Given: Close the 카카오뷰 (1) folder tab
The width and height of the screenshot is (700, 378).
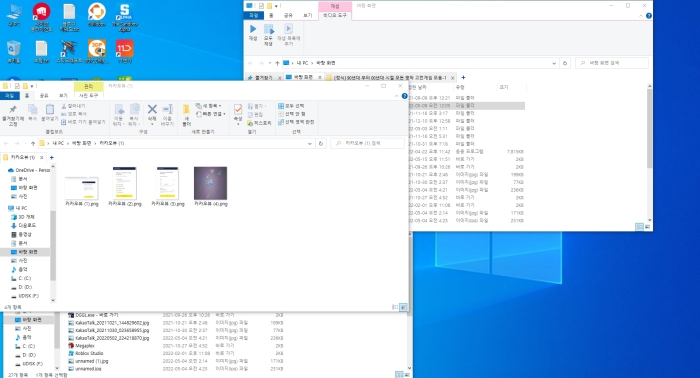Looking at the screenshot, I should (x=42, y=158).
